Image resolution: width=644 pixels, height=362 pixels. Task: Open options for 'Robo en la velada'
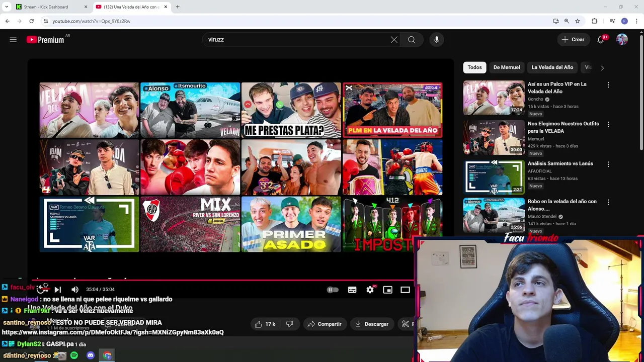pos(608,202)
